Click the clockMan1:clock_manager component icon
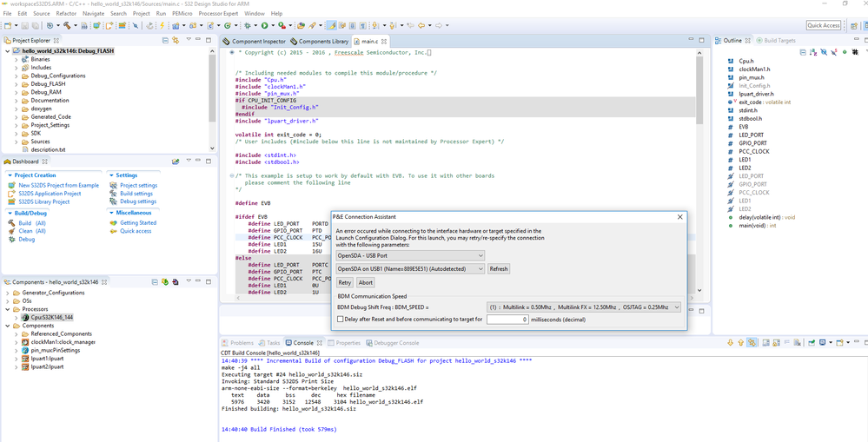Viewport: 868px width, 442px height. click(24, 341)
